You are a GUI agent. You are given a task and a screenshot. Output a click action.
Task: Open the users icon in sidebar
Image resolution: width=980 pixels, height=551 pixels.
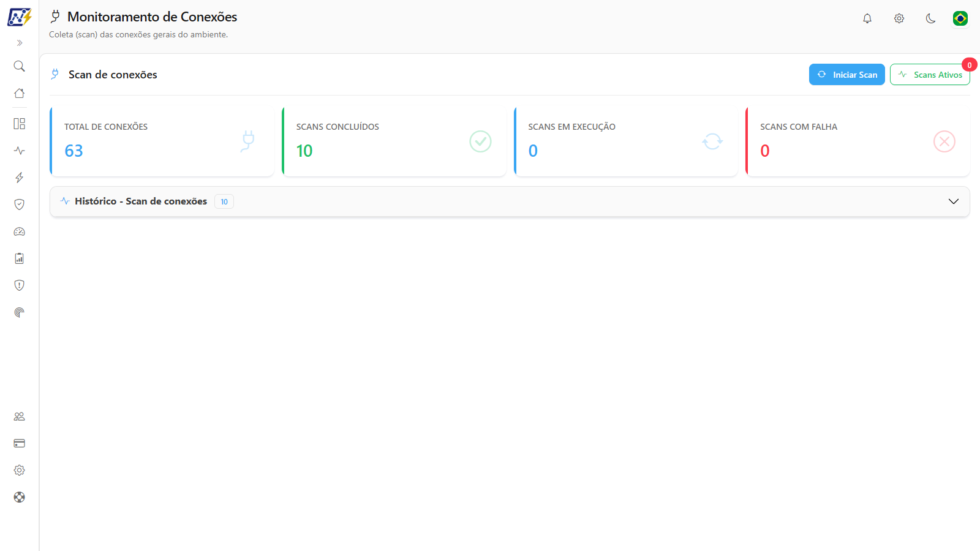click(20, 416)
